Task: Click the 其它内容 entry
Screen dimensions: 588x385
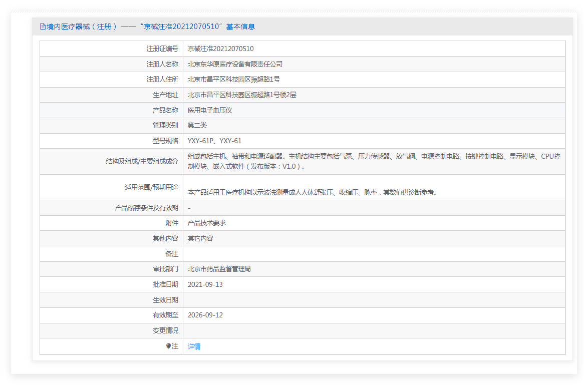Action: coord(200,238)
